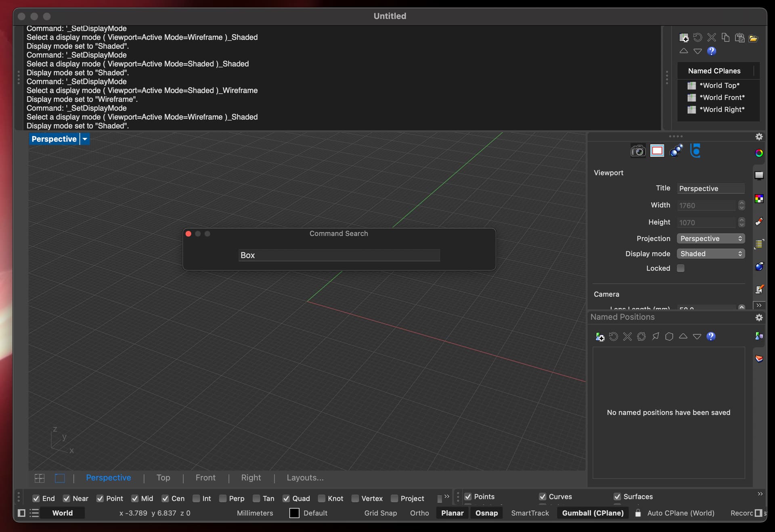Expand the Perspective viewport title menu arrow
The width and height of the screenshot is (775, 532).
[85, 139]
